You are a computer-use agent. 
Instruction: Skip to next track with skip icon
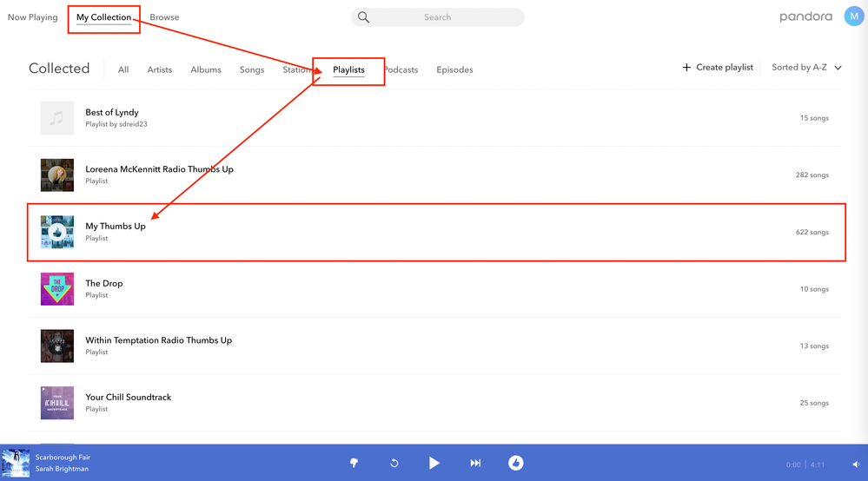pos(475,463)
